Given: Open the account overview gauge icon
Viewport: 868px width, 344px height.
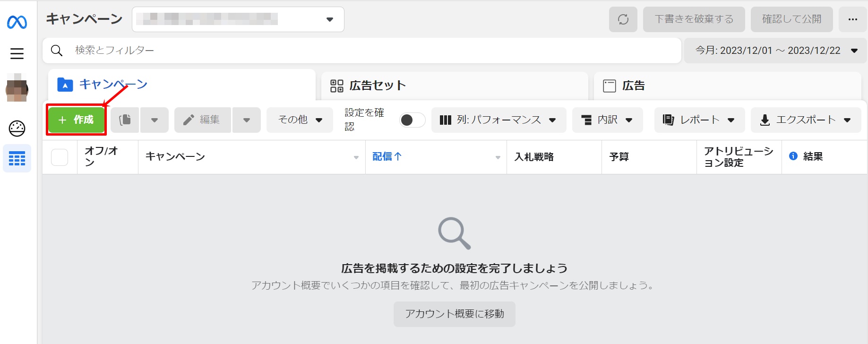Looking at the screenshot, I should 17,128.
